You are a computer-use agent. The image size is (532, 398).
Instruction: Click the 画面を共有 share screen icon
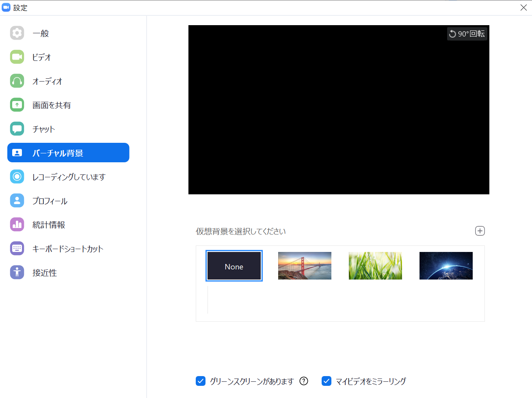[17, 104]
